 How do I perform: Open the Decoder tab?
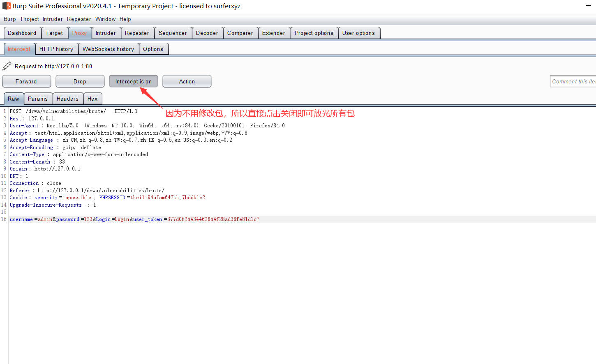[207, 33]
